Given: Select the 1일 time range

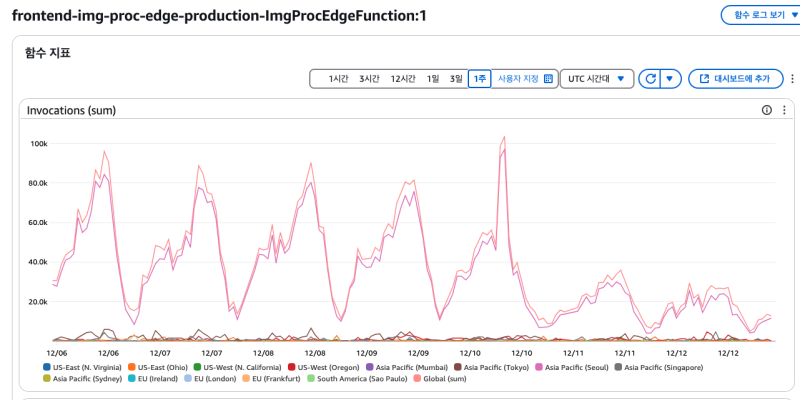Looking at the screenshot, I should click(433, 78).
